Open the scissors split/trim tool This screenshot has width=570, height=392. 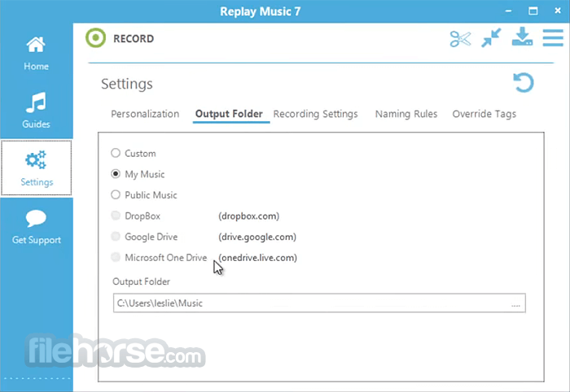click(460, 39)
